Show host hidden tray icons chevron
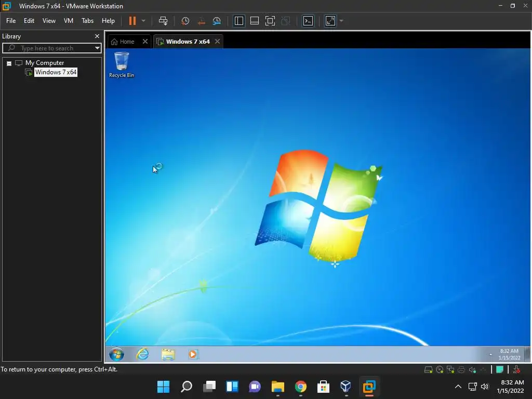 (458, 386)
